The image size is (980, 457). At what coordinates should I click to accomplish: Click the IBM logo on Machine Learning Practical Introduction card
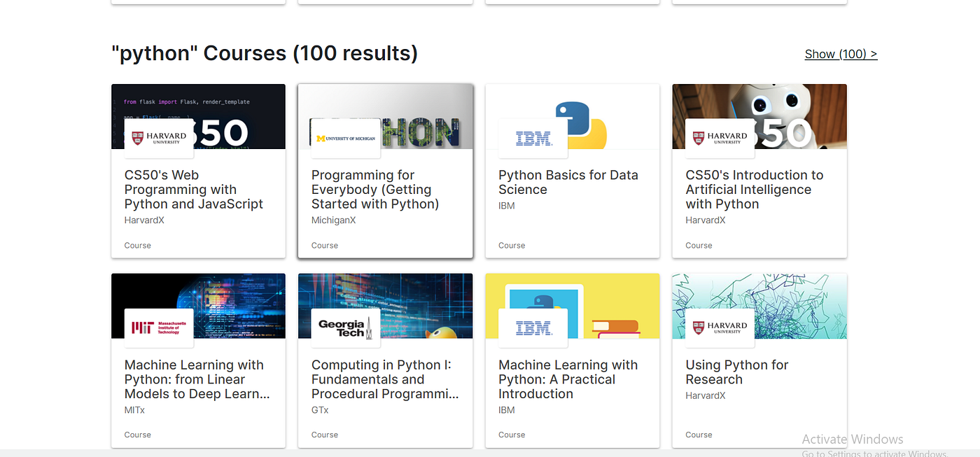pyautogui.click(x=533, y=328)
